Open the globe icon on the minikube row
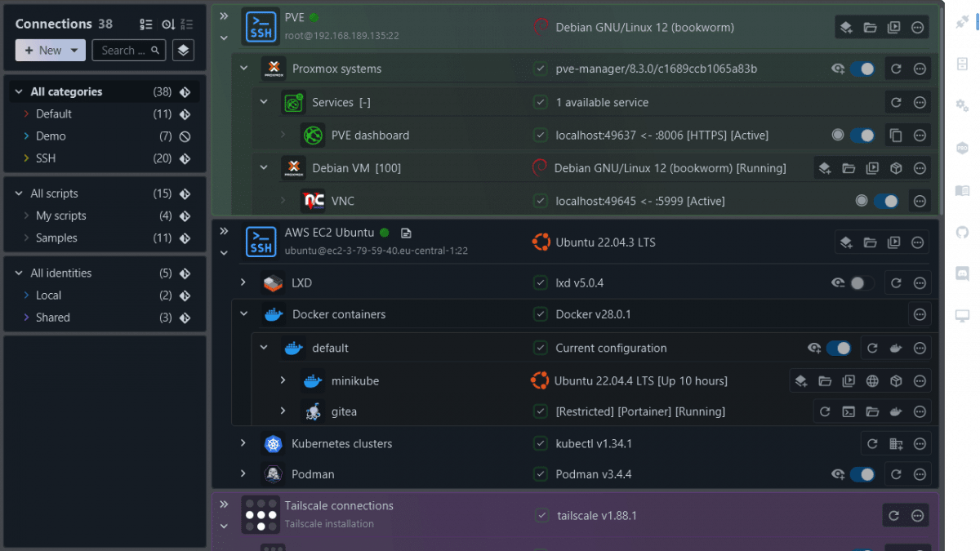980x551 pixels. (872, 380)
